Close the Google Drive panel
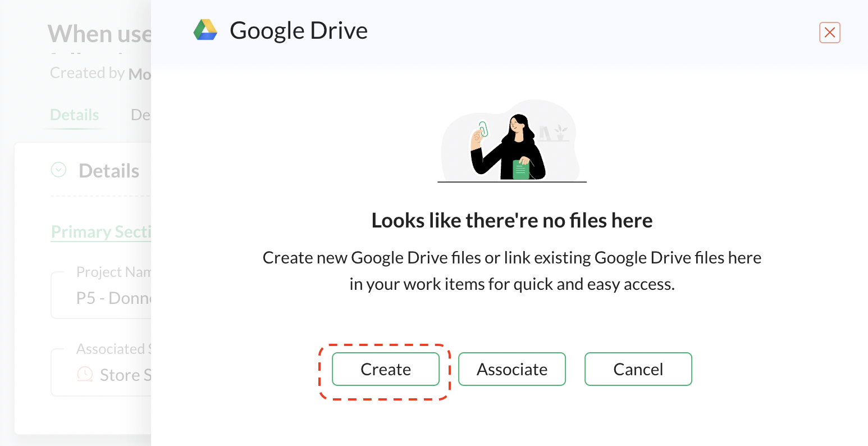 click(830, 33)
